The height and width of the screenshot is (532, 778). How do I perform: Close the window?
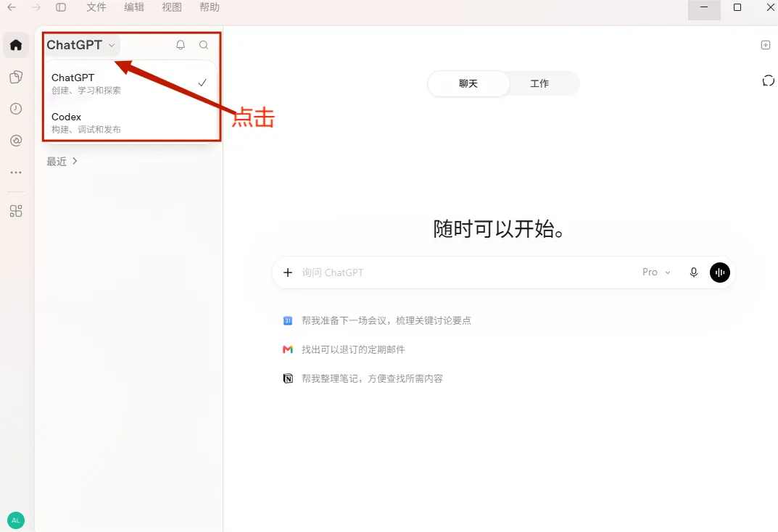click(771, 7)
